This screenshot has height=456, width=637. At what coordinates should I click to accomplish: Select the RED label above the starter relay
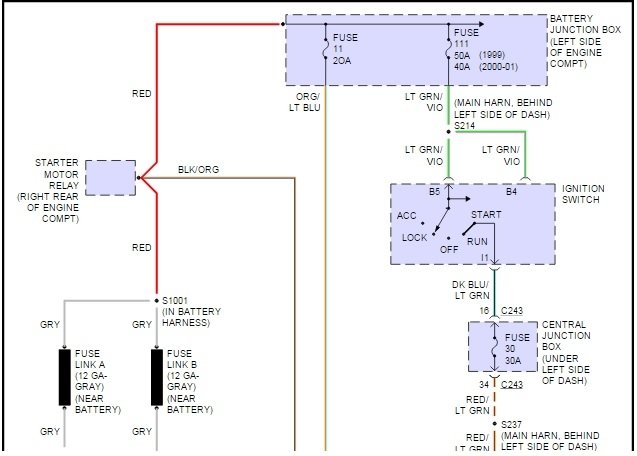[x=141, y=94]
